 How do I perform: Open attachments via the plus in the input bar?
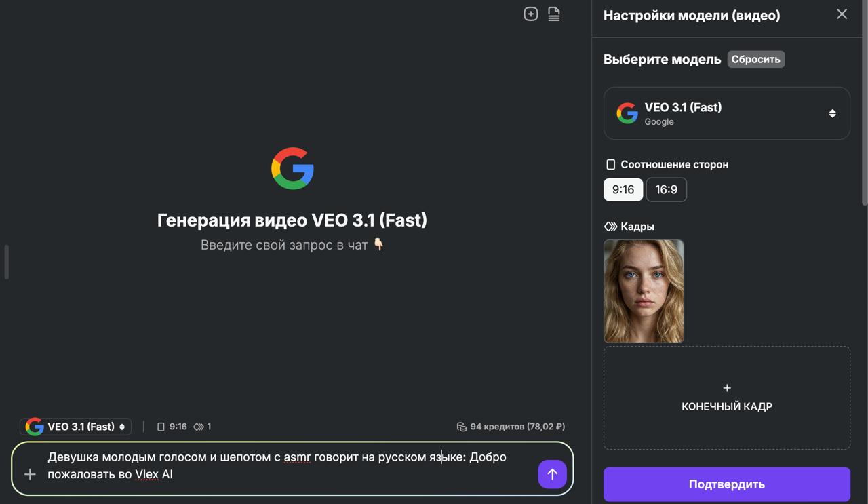point(29,474)
